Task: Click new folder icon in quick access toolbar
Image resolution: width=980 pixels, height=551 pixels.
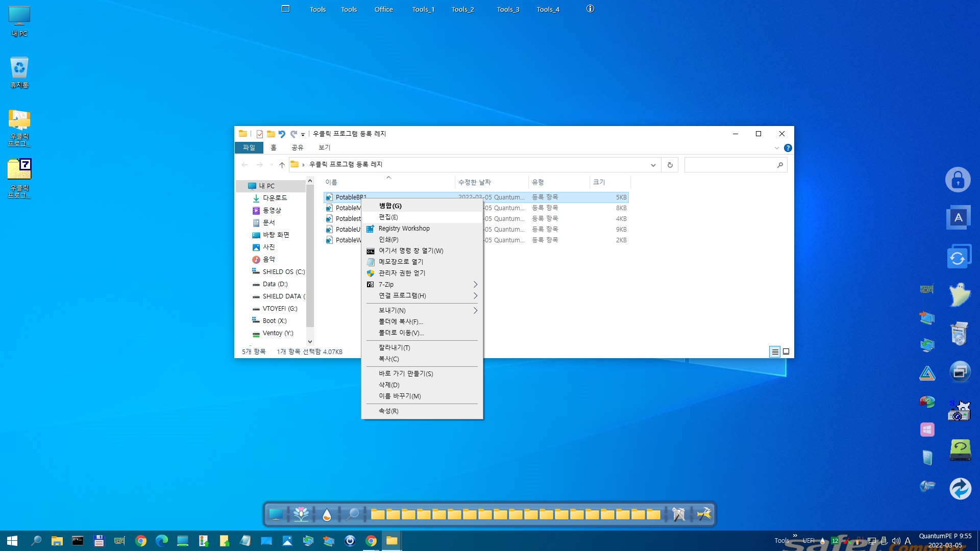Action: pyautogui.click(x=271, y=134)
